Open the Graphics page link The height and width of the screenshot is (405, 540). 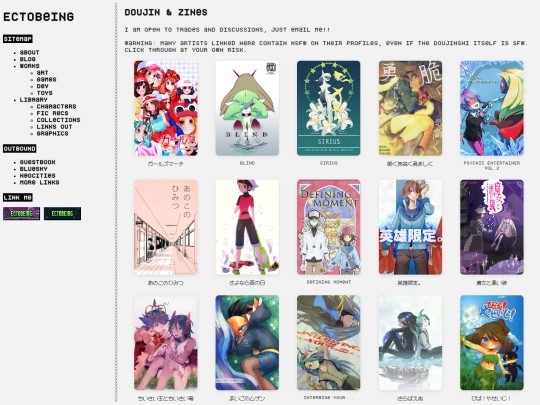pyautogui.click(x=52, y=133)
